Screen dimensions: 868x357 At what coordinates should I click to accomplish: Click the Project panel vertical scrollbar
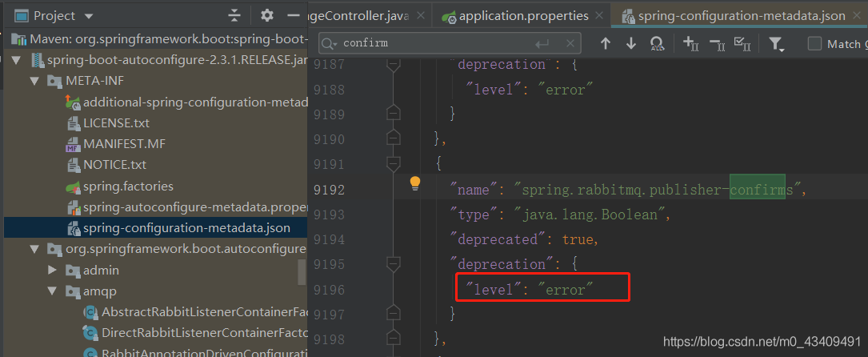(x=302, y=271)
